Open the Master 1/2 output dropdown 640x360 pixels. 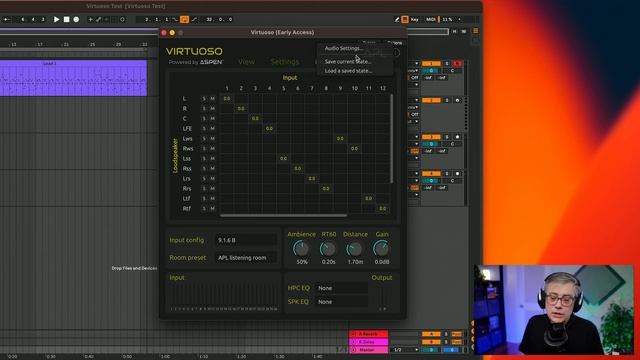pos(405,350)
